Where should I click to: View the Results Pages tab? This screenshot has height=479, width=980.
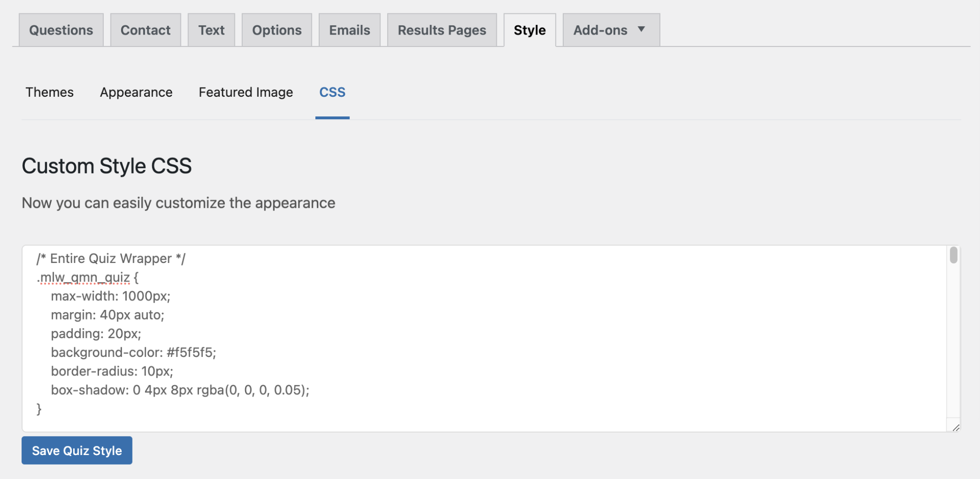pyautogui.click(x=442, y=30)
